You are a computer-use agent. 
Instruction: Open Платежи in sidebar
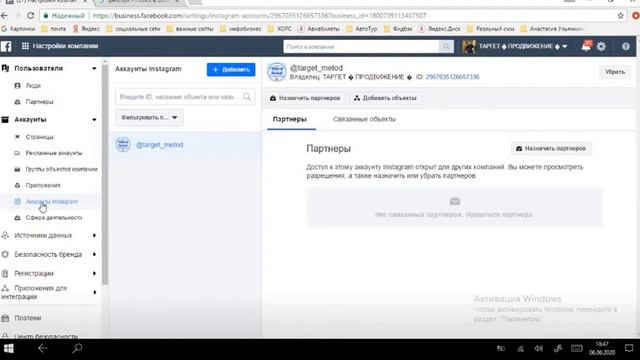point(27,318)
